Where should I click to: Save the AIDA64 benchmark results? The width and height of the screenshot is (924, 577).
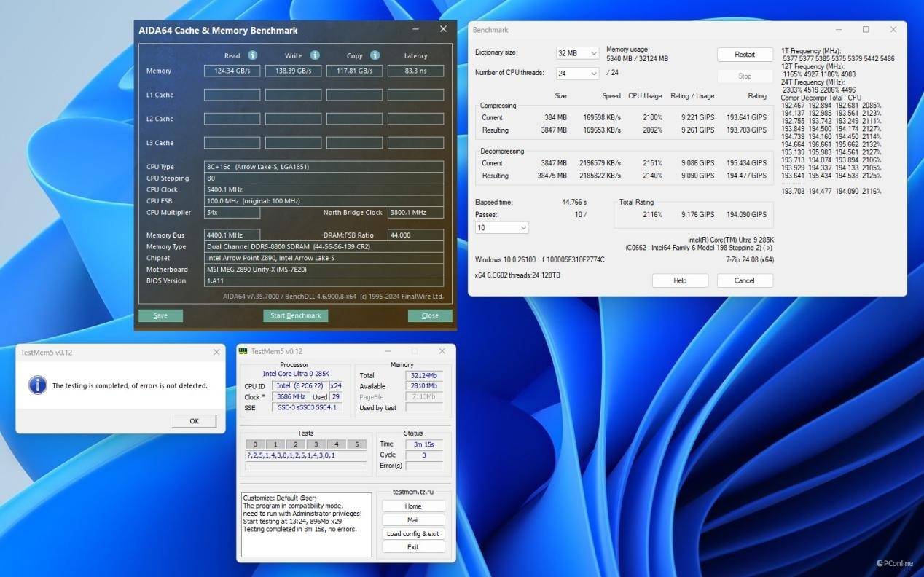(x=160, y=315)
